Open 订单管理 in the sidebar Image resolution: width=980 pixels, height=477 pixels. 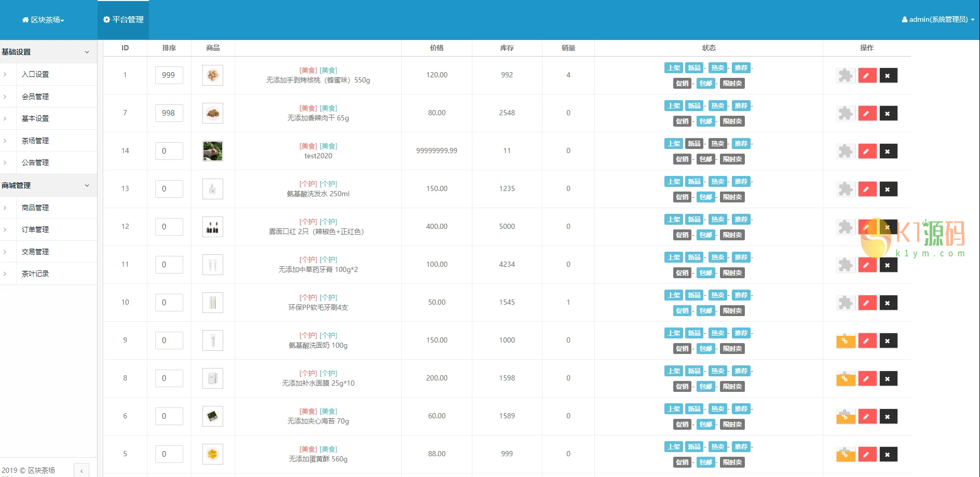(x=35, y=229)
